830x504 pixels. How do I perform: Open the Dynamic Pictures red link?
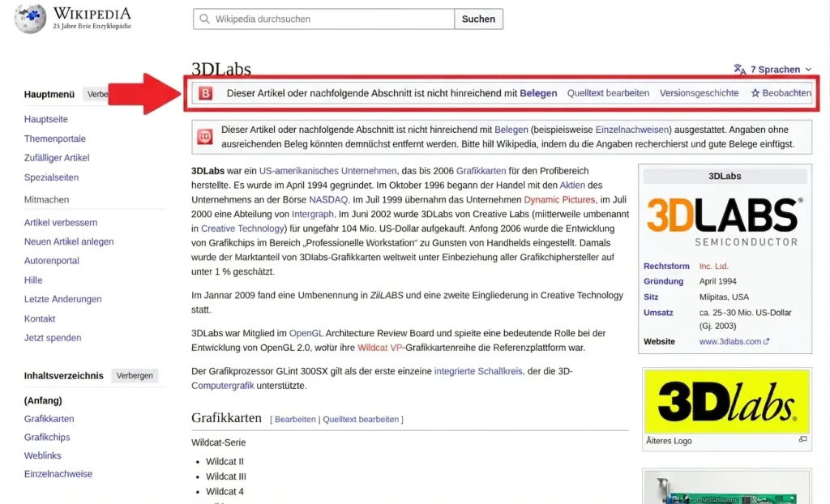tap(559, 199)
